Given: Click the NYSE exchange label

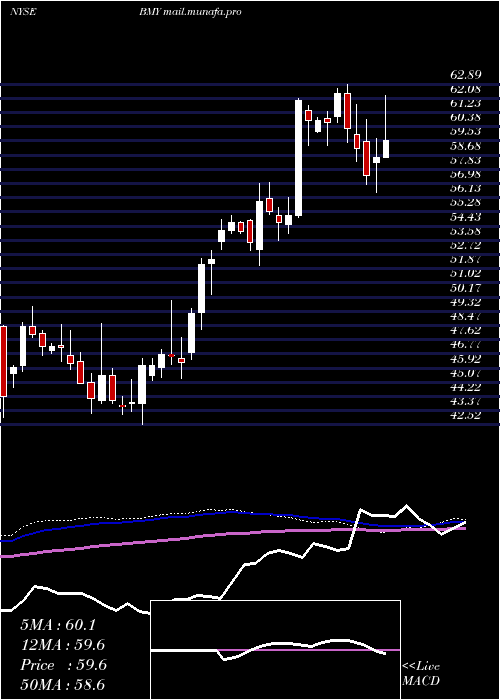Looking at the screenshot, I should [x=23, y=12].
